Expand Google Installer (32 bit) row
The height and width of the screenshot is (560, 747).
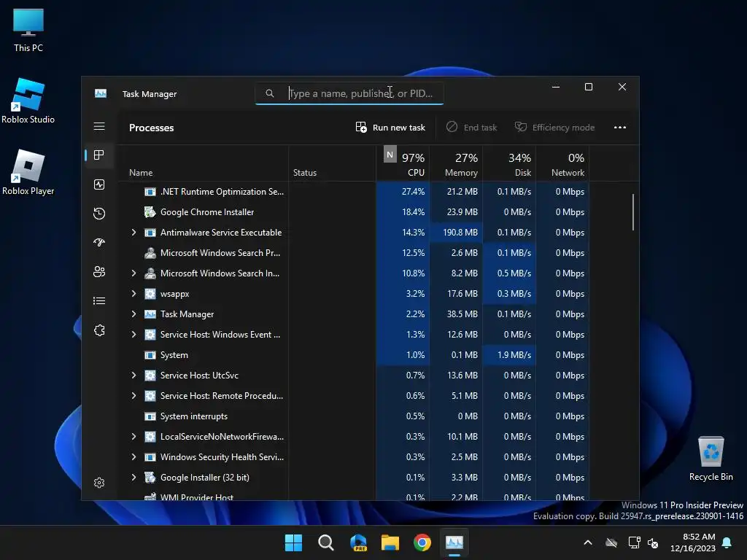(x=134, y=477)
